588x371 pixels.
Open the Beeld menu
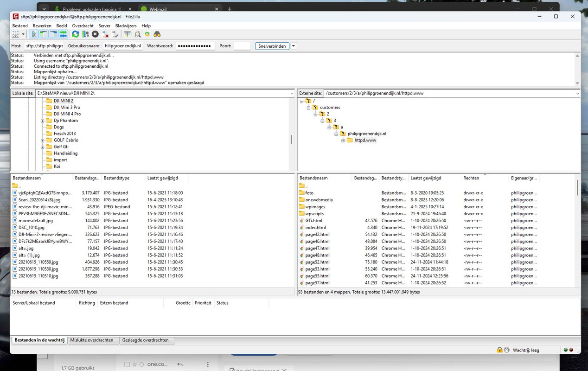(62, 26)
